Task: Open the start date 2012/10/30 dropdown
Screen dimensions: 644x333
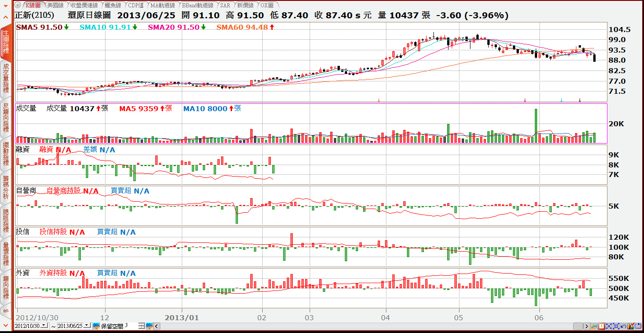Action: 45,326
